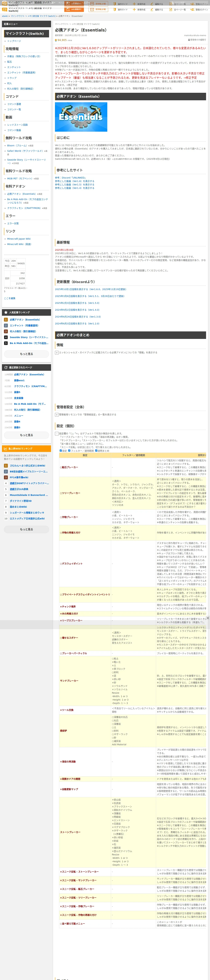
Task: Click the ×自動更新マップ setting cell
Action: 85,789
